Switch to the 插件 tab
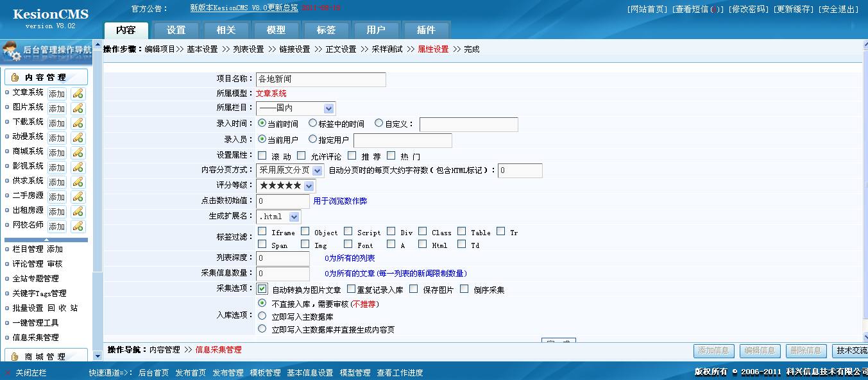 427,30
